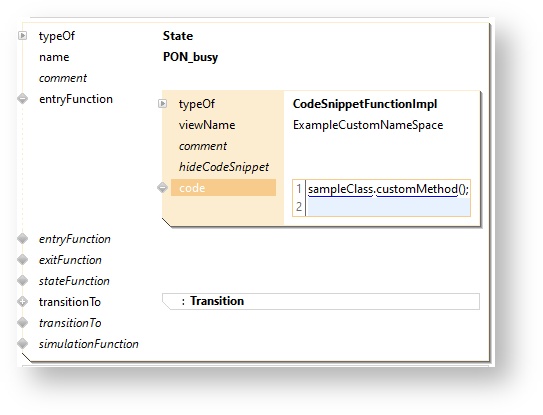Open the Transition entry box
The height and width of the screenshot is (415, 543).
click(321, 301)
